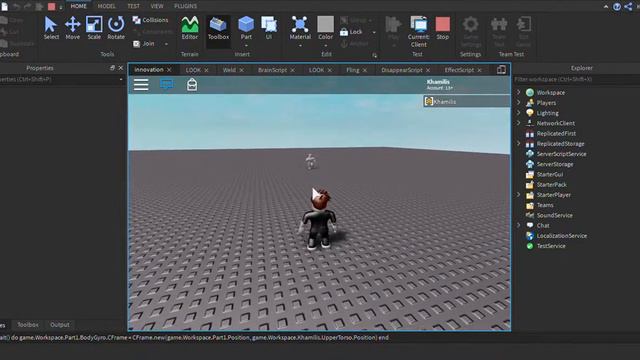
Task: Open the in-game backpack icon
Action: click(x=192, y=84)
